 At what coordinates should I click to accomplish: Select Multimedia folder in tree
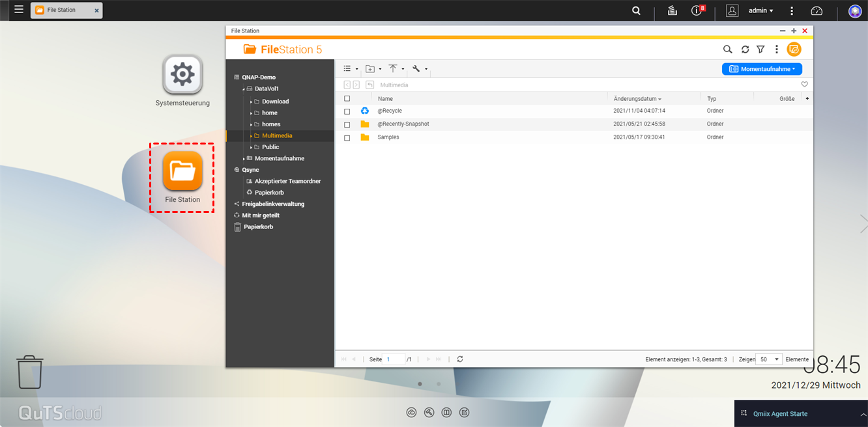[277, 135]
